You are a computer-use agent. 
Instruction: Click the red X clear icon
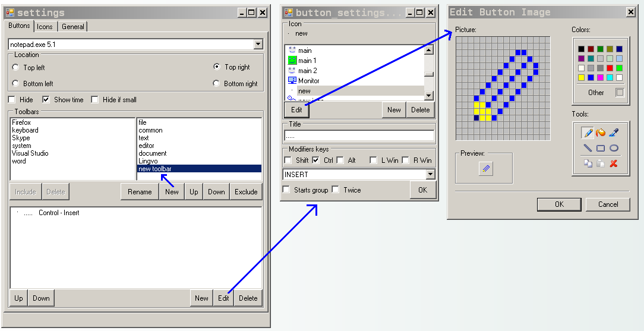(x=614, y=163)
